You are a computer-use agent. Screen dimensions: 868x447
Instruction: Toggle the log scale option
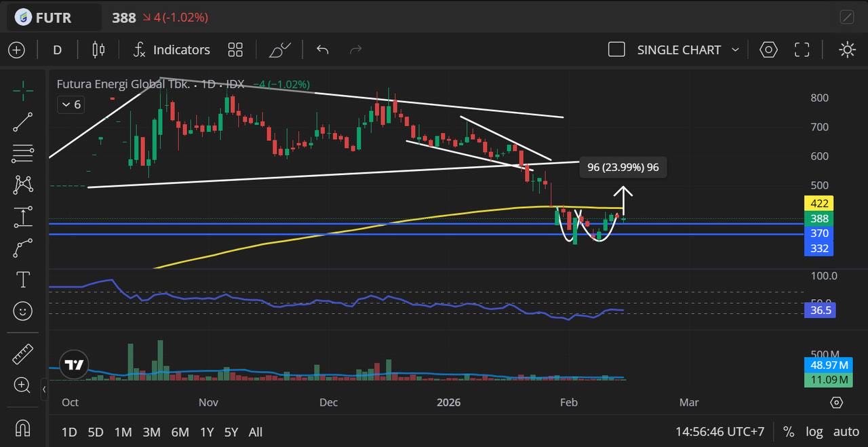(814, 432)
